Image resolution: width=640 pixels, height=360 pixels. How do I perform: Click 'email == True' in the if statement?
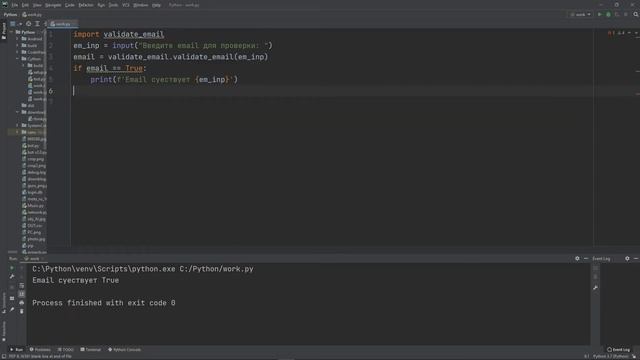pos(114,68)
